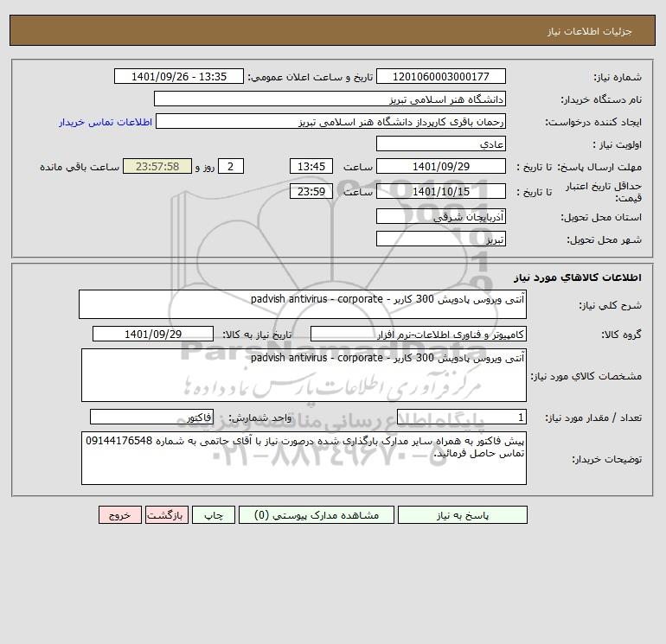Click the price validity date 1401/10/15

[x=441, y=191]
